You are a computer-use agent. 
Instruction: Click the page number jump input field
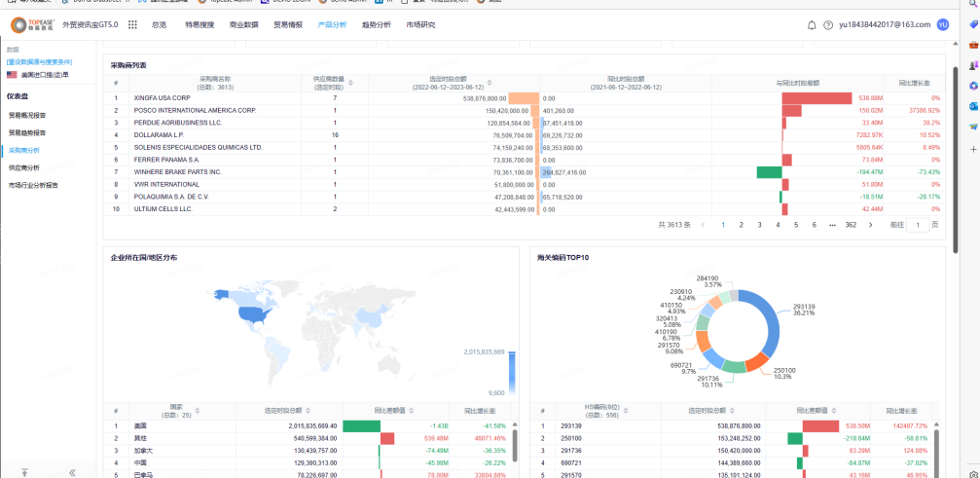click(x=918, y=225)
